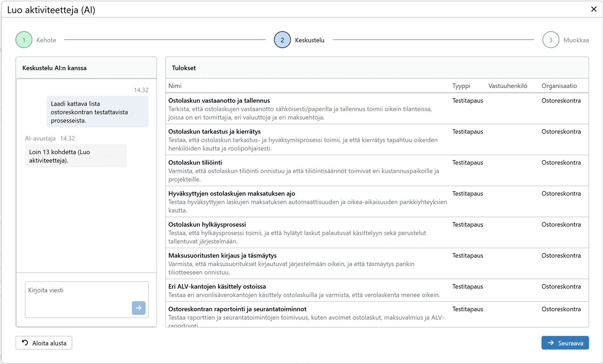Jump to step 3 Muokkaa circle
The image size is (603, 364).
pyautogui.click(x=550, y=40)
